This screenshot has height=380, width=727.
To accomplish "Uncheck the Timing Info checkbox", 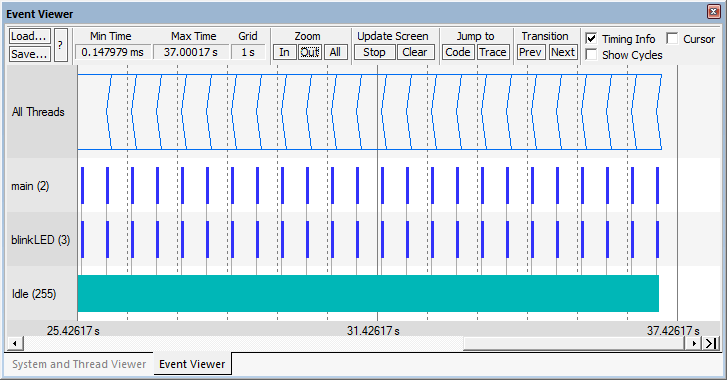I will coord(591,38).
